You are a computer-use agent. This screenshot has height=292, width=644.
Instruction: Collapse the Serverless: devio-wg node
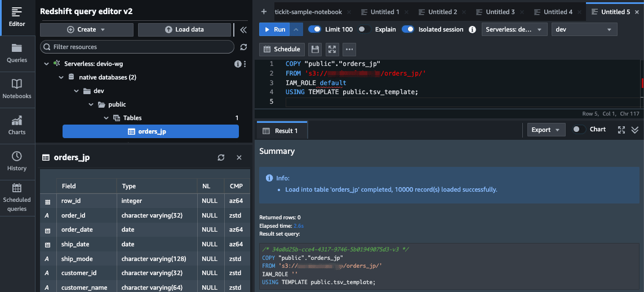pyautogui.click(x=46, y=64)
